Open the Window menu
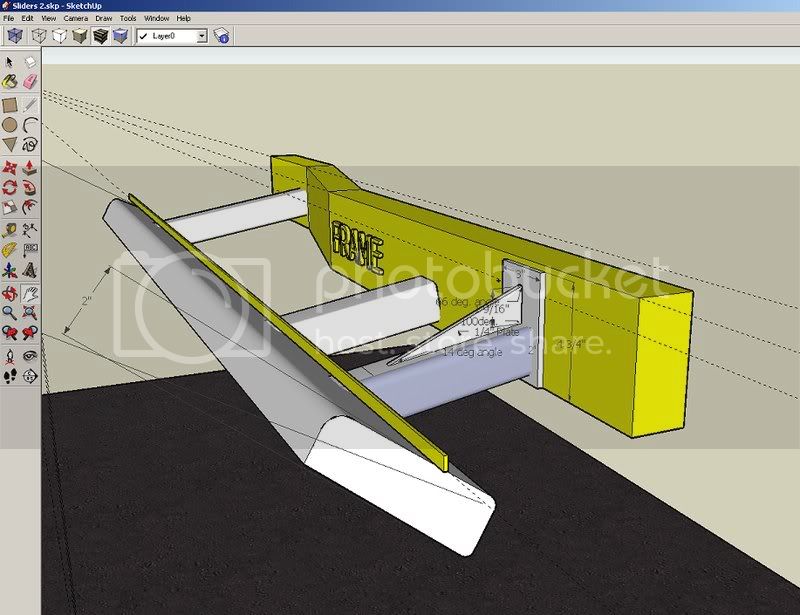Viewport: 800px width, 615px height. click(x=156, y=18)
